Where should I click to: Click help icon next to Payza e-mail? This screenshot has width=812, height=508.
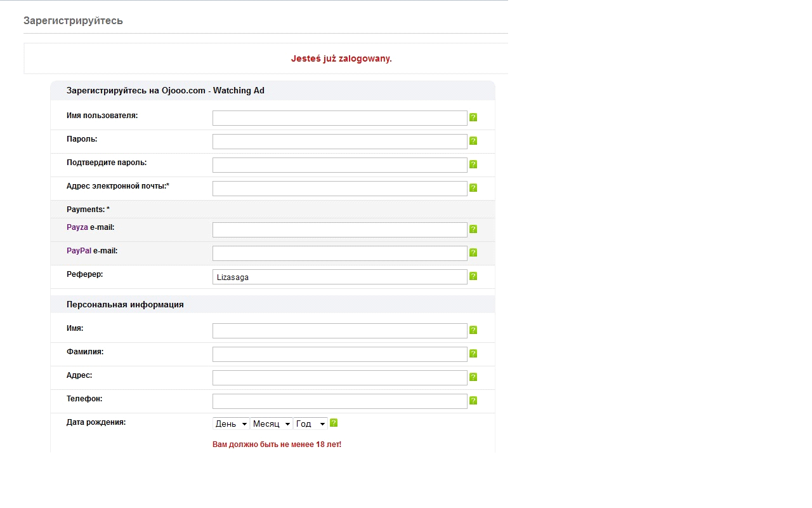(473, 229)
